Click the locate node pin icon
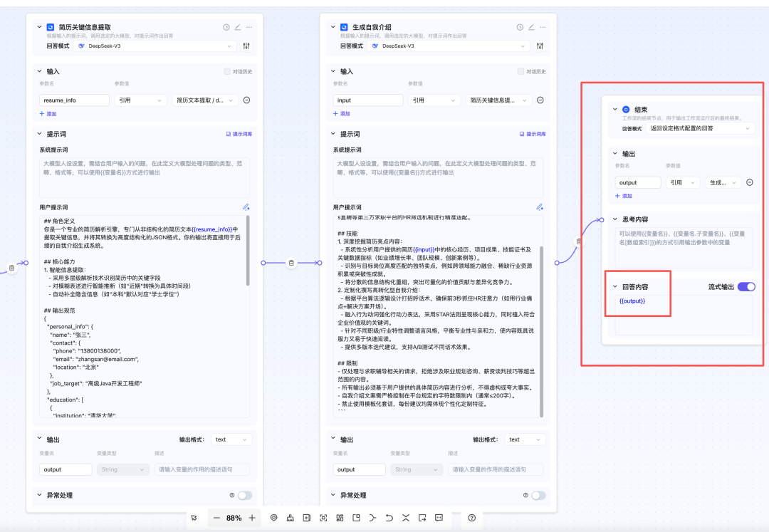Screen dimensions: 769x532 tap(273, 518)
